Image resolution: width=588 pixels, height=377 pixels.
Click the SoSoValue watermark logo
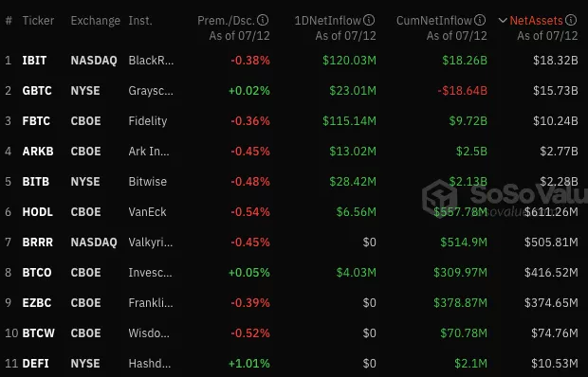coord(439,197)
